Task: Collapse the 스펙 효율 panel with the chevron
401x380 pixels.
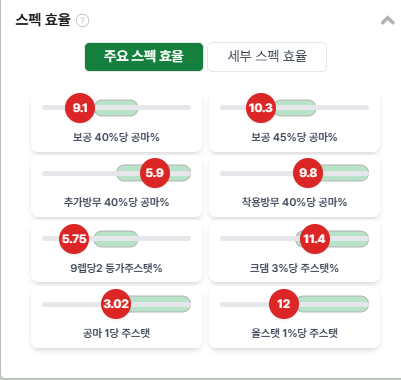Action: [x=388, y=21]
